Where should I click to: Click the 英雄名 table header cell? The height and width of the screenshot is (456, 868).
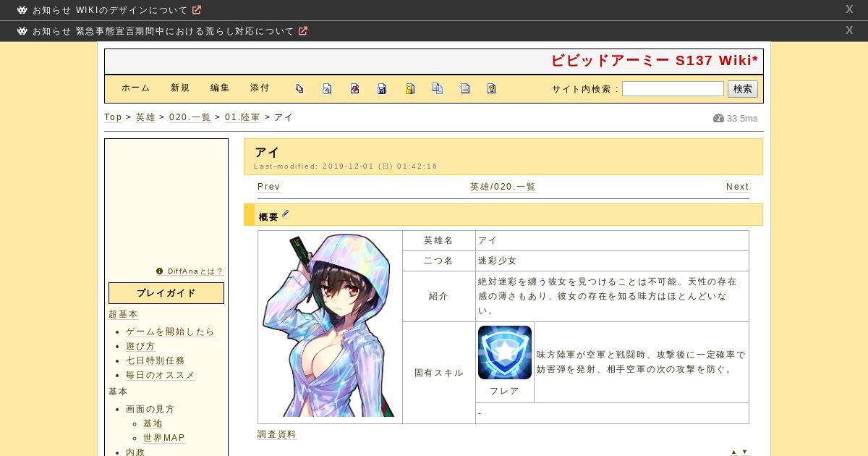click(439, 241)
